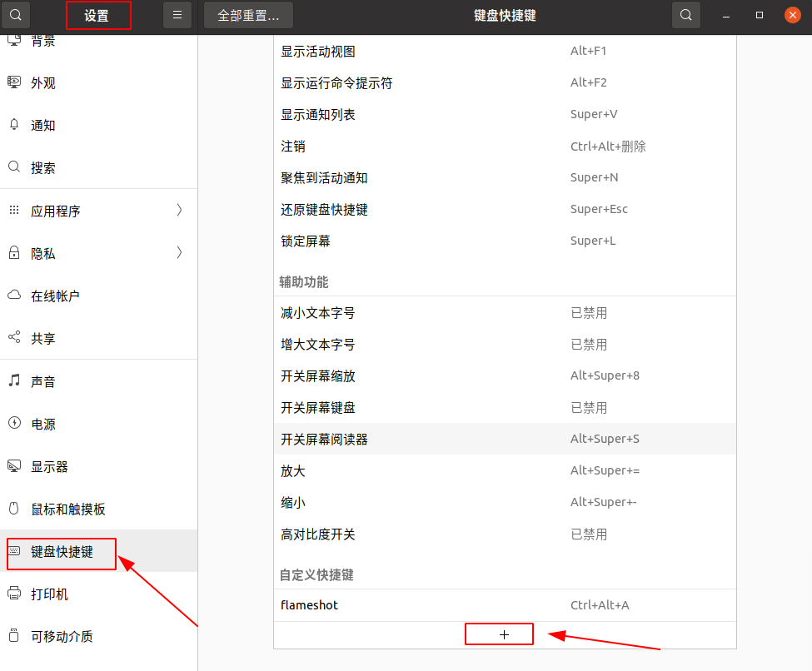The image size is (812, 671).
Task: Search keyboard shortcuts with magnifier icon
Action: click(685, 15)
